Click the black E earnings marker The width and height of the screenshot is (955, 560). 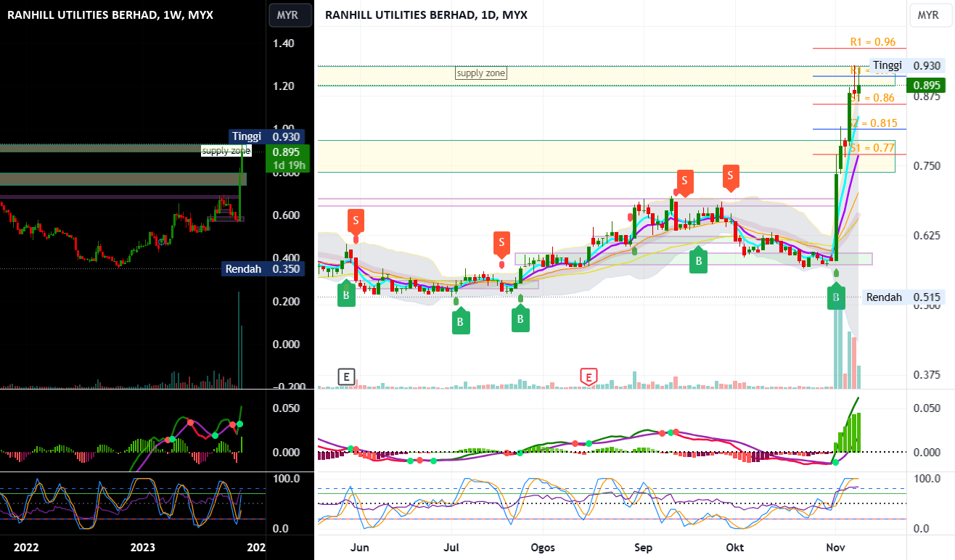[347, 376]
